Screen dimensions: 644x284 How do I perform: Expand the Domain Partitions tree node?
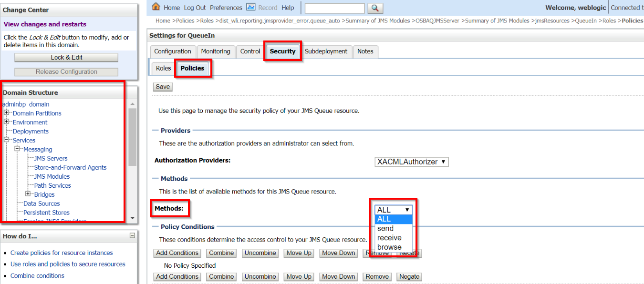[x=7, y=113]
